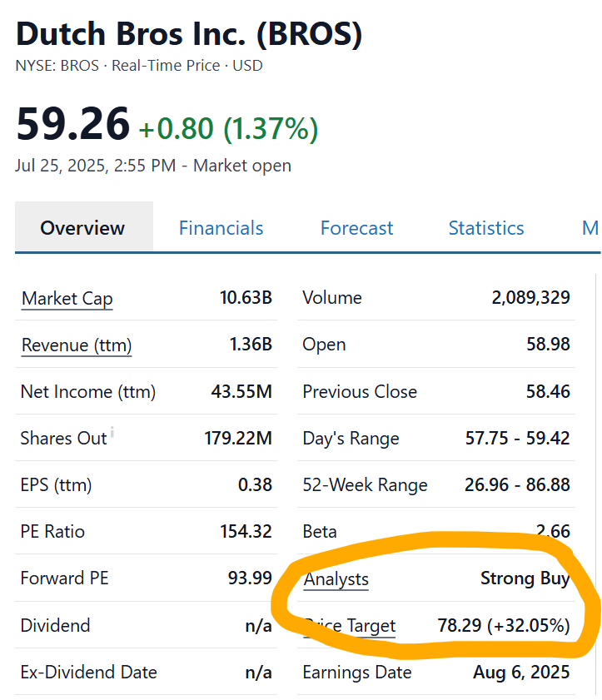Switch to the Financials tab
This screenshot has width=602, height=700.
pyautogui.click(x=221, y=228)
